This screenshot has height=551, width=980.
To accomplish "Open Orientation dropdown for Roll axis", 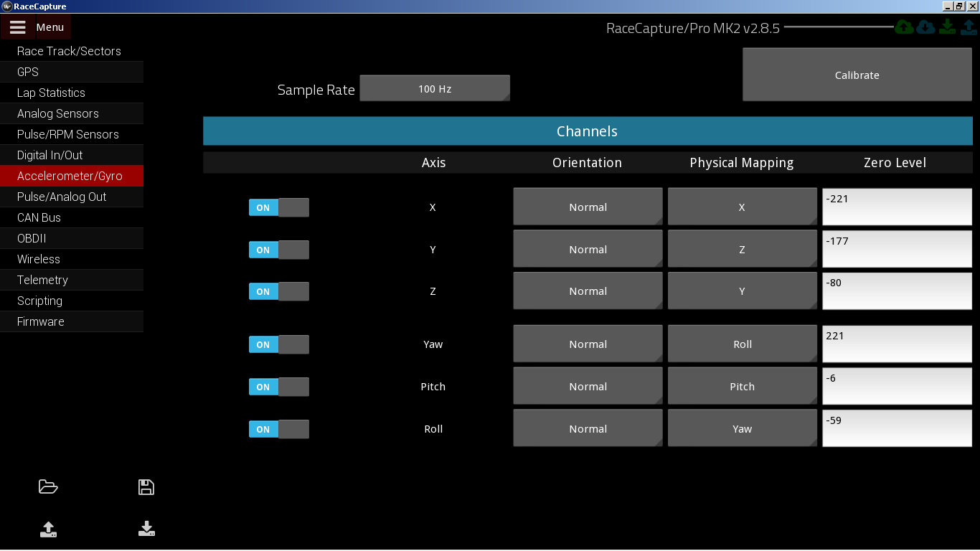I will tap(588, 428).
